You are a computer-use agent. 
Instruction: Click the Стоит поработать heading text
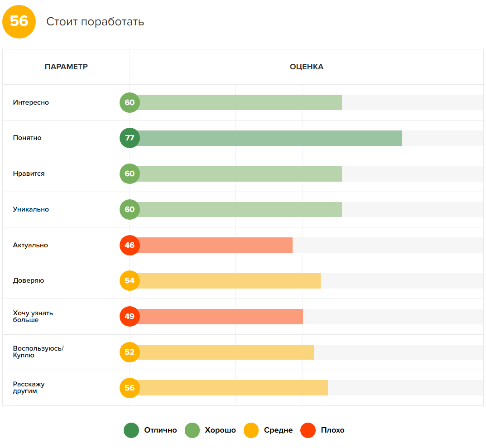[95, 22]
